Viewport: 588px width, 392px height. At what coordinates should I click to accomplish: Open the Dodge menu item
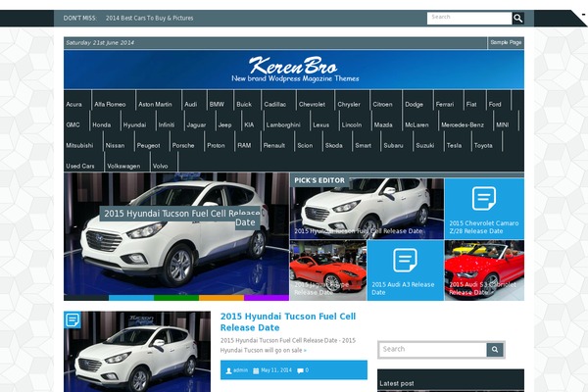pos(414,104)
